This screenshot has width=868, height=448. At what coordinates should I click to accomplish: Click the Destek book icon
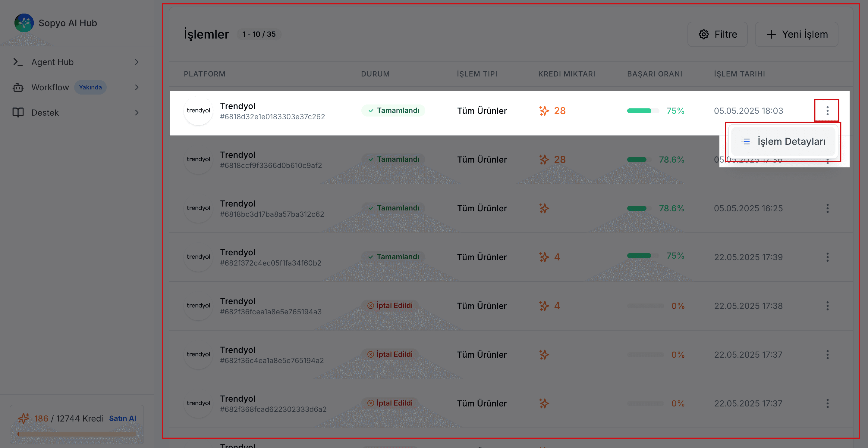(x=18, y=112)
